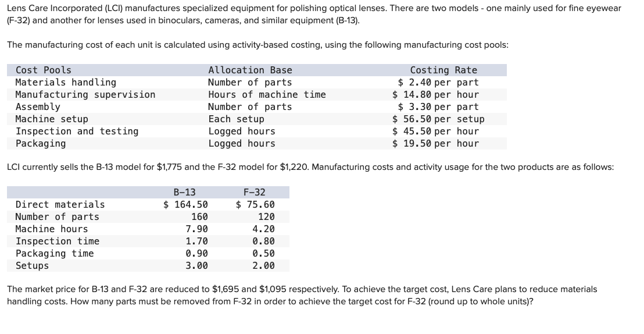Viewport: 644px width, 334px height.
Task: Select the 'Packaging' cost pool label
Action: coord(41,144)
